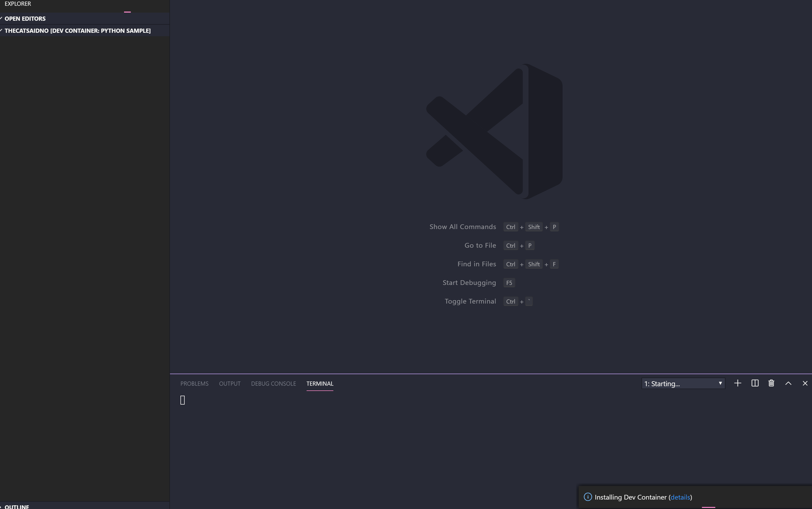Split the terminal using the split icon
812x509 pixels.
(755, 383)
